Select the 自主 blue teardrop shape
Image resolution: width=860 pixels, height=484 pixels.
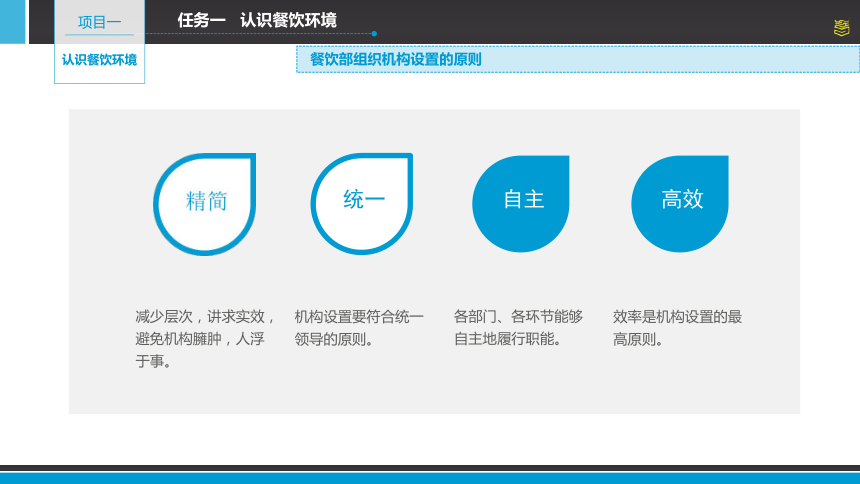[520, 204]
